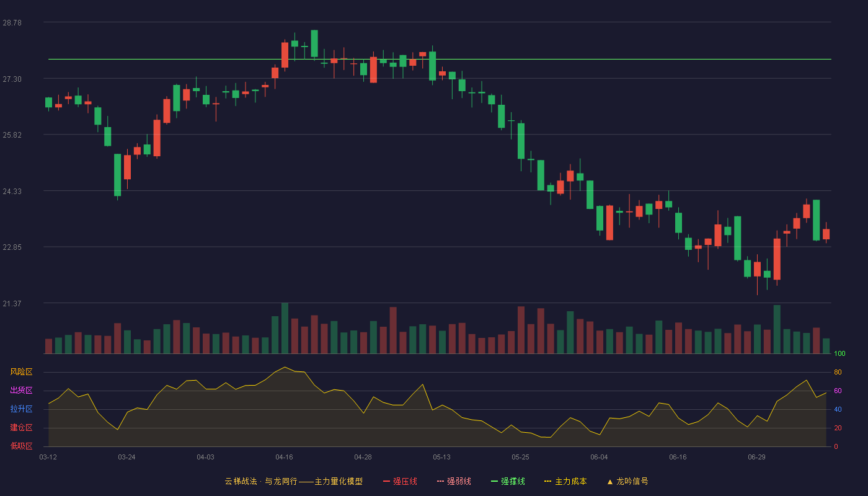The height and width of the screenshot is (496, 868).
Task: Toggle the 龙吟信号 legend entry
Action: [627, 481]
